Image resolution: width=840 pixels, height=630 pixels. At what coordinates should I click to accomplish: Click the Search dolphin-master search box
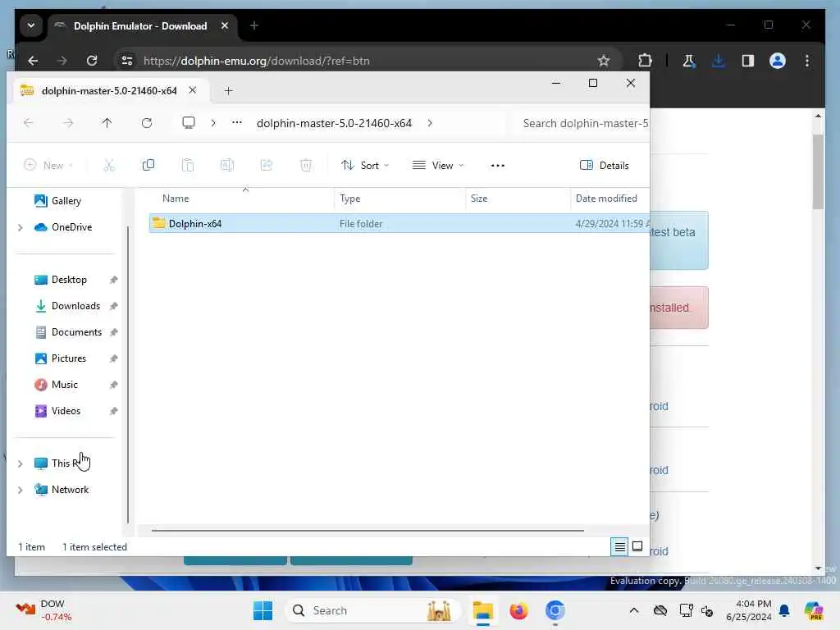click(x=580, y=123)
